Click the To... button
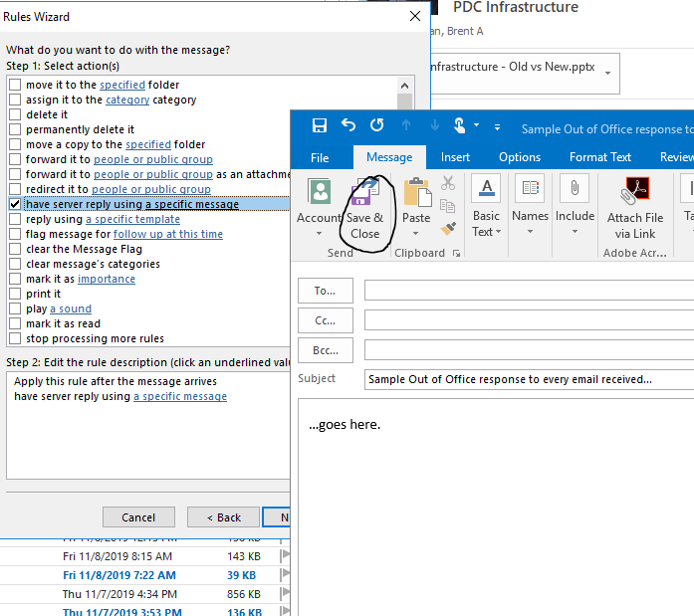The height and width of the screenshot is (616, 694). coord(326,291)
